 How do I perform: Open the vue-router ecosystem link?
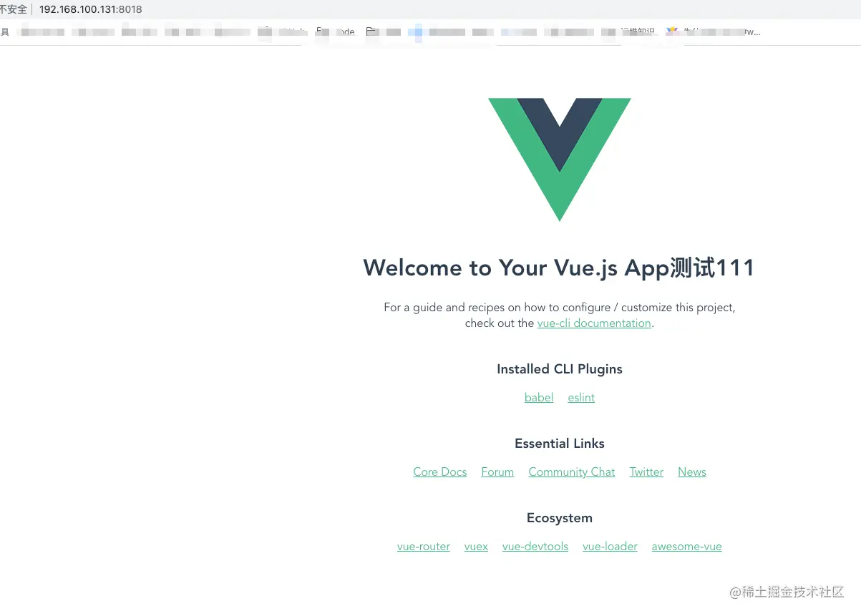pyautogui.click(x=424, y=547)
